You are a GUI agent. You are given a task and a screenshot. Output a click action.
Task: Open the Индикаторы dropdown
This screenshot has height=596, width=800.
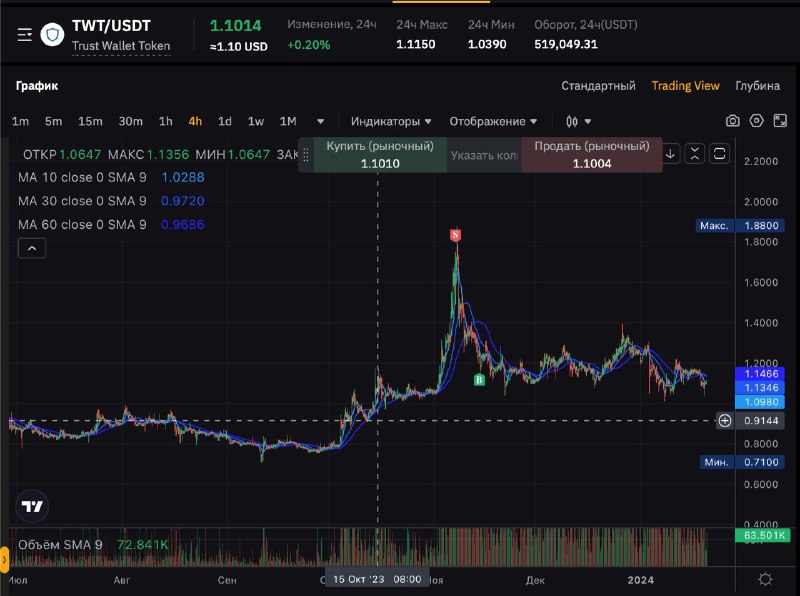tap(391, 121)
